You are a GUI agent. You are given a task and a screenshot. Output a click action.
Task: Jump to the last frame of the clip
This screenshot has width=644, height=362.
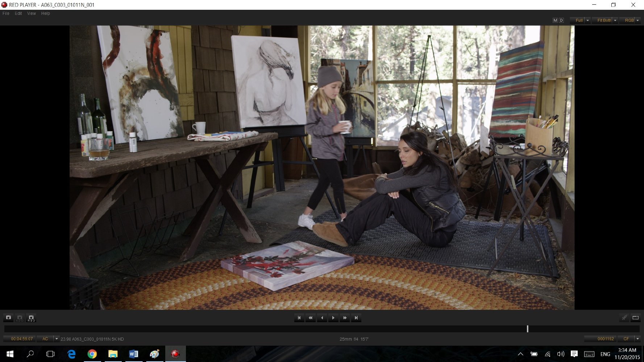click(x=356, y=318)
